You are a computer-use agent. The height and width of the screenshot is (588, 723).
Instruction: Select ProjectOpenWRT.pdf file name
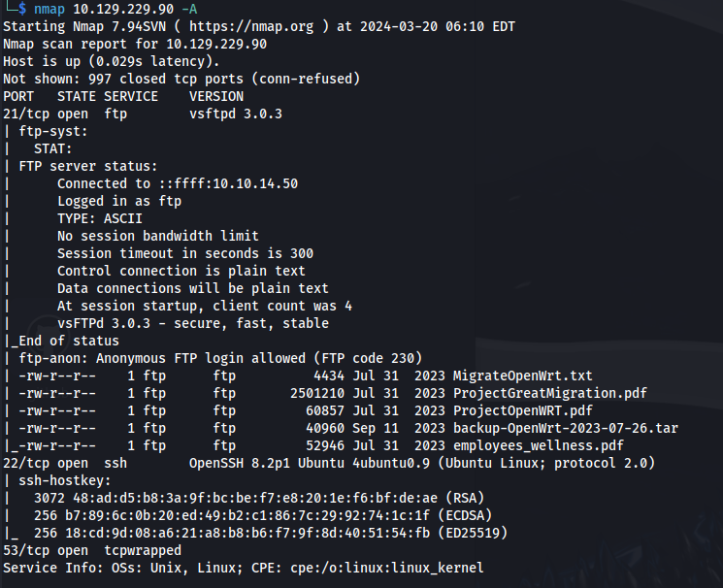(522, 410)
